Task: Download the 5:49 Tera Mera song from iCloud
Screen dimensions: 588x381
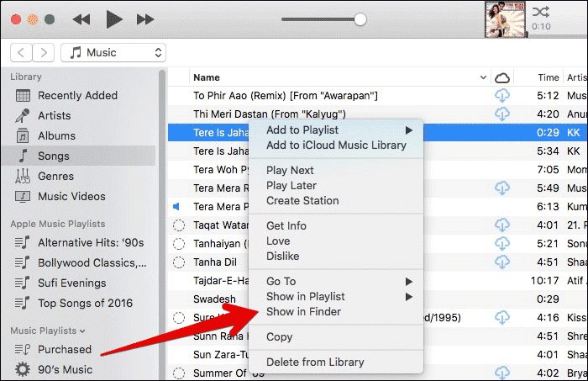Action: [x=501, y=188]
